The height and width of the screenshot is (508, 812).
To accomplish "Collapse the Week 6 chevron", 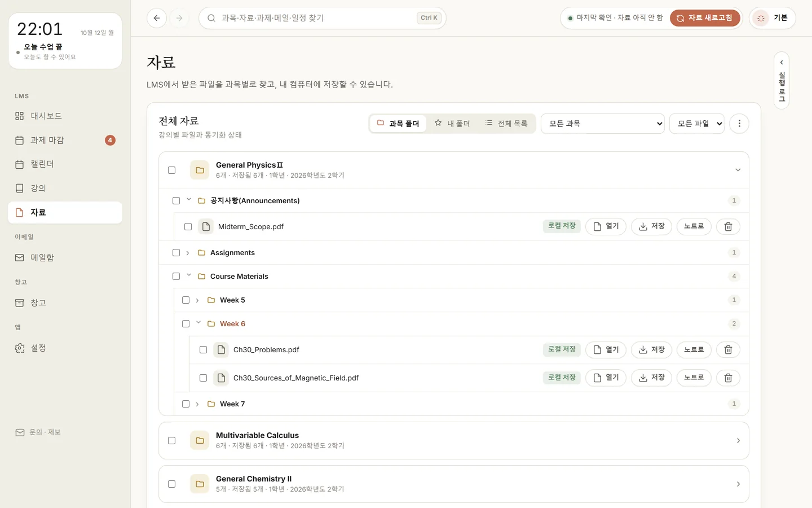I will tap(198, 323).
